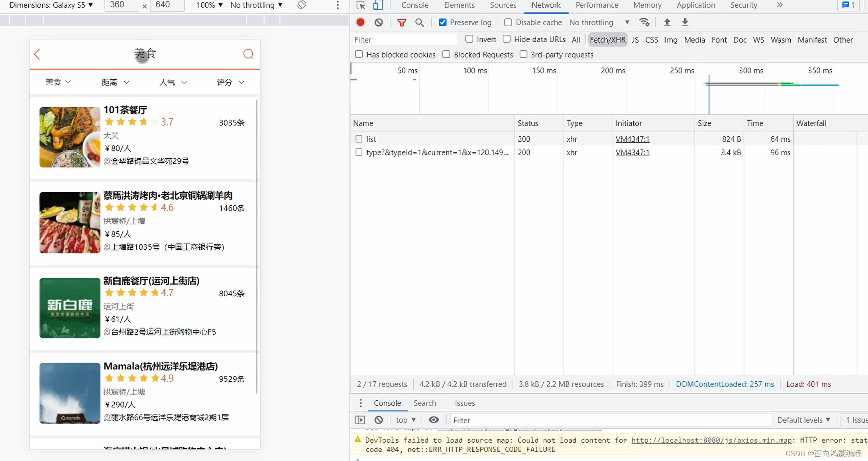
Task: Click the Fetch/XHR filter button
Action: pos(607,39)
